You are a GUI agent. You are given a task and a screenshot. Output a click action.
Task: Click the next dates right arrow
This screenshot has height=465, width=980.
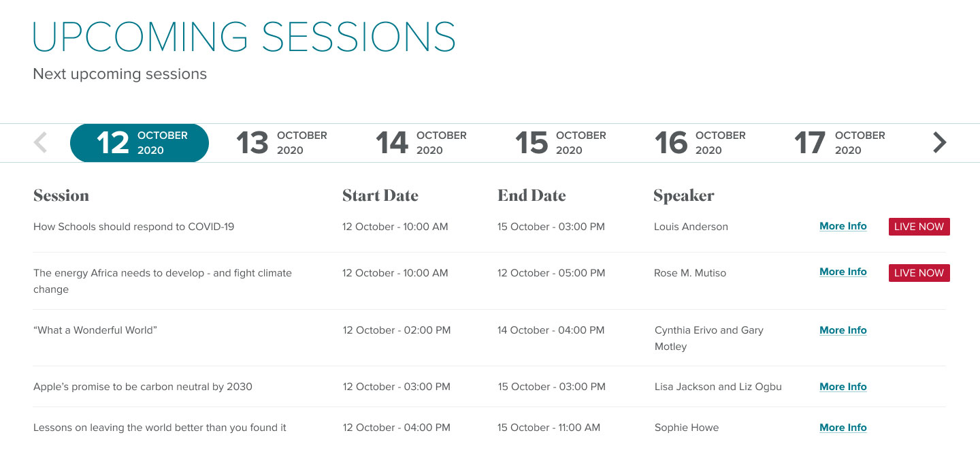[x=939, y=143]
